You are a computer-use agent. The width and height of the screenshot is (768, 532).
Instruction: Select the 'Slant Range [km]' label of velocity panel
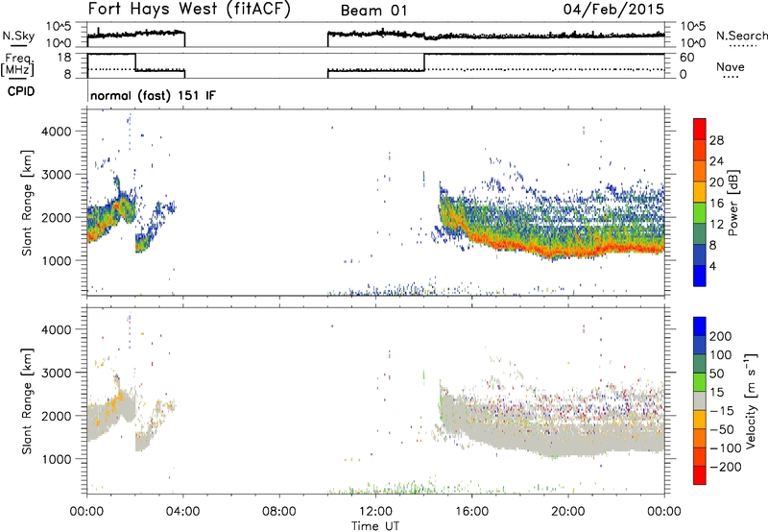click(x=27, y=400)
